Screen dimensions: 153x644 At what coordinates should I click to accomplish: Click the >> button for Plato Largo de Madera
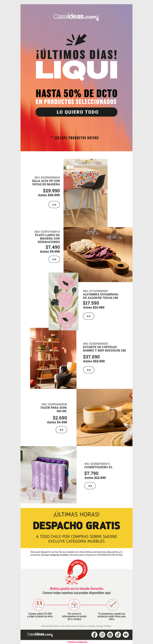pos(54,259)
